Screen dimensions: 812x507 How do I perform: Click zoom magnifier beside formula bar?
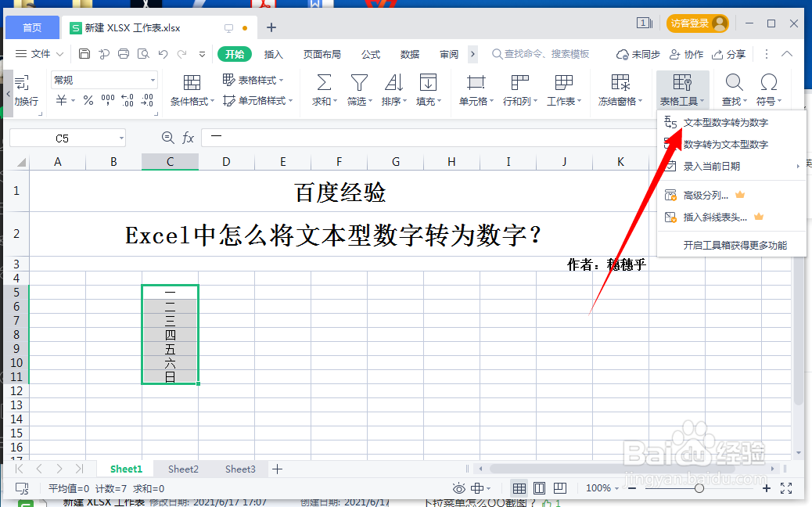(167, 137)
